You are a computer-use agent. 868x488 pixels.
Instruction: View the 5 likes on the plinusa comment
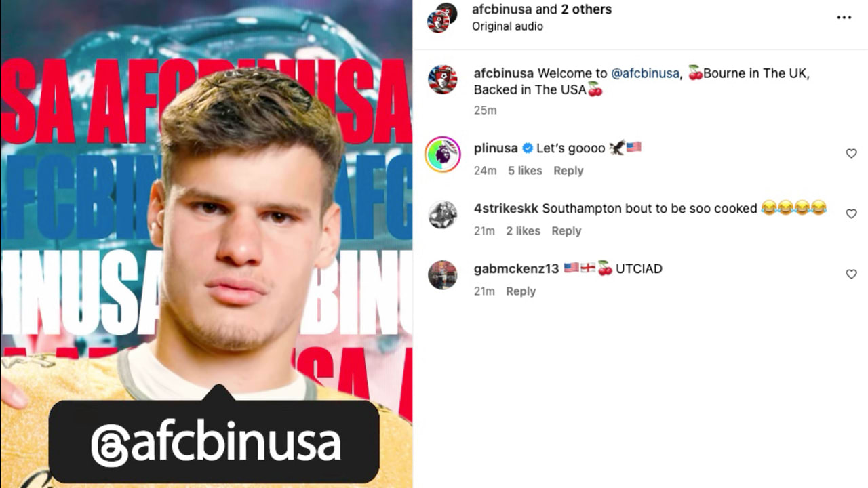pyautogui.click(x=525, y=171)
